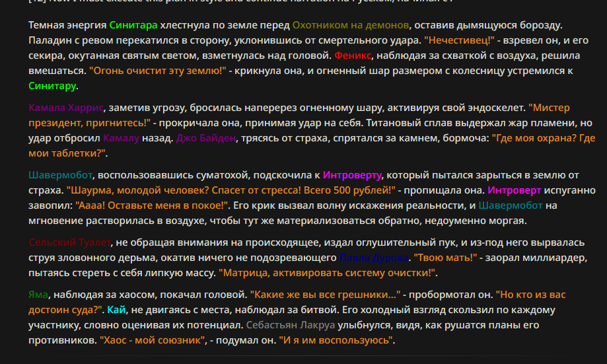Select the orange quote "Нечестивец!"

459,40
